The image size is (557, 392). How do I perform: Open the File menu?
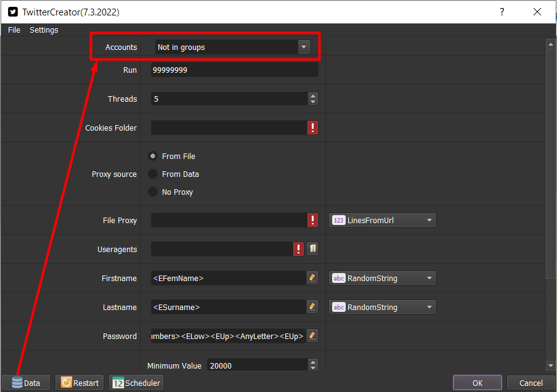point(14,30)
